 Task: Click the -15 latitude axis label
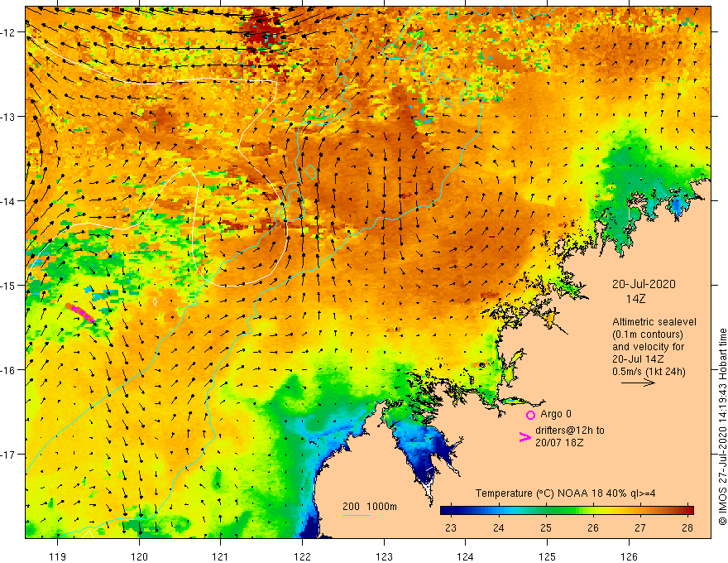pyautogui.click(x=8, y=285)
